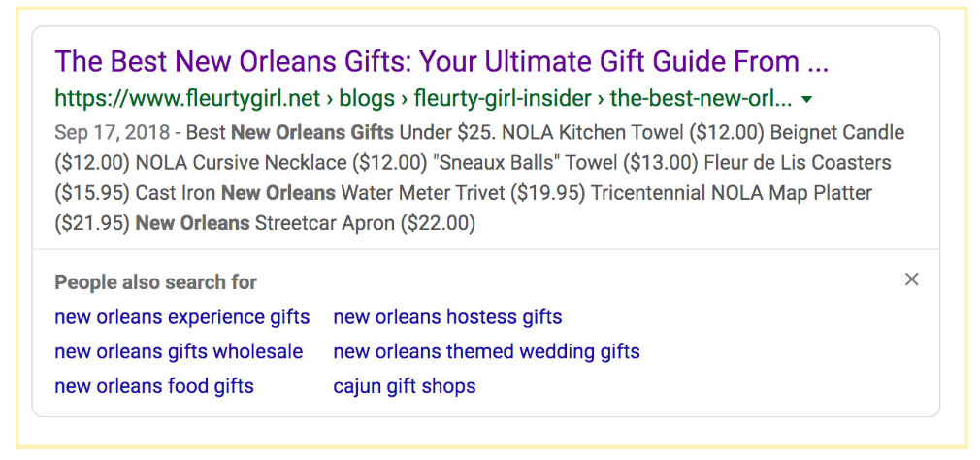Click the 'Tricentennial NOLA Map Platter' snippet text
The width and height of the screenshot is (980, 460).
732,193
